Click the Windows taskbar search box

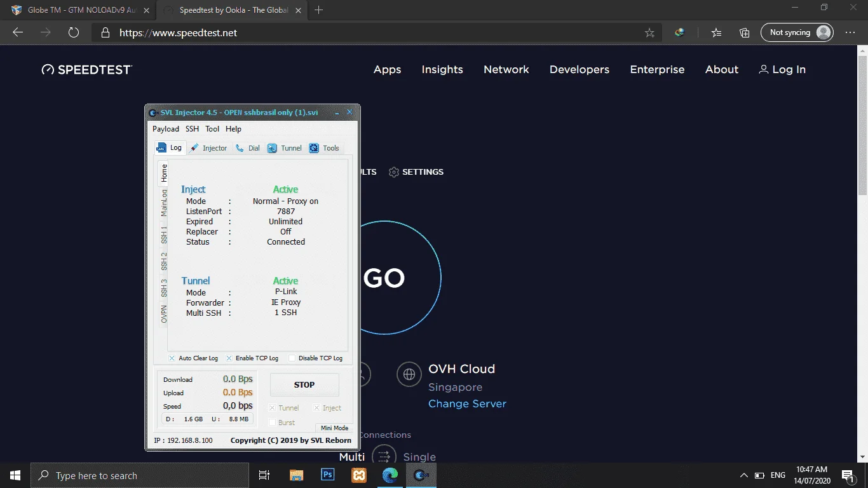[140, 475]
